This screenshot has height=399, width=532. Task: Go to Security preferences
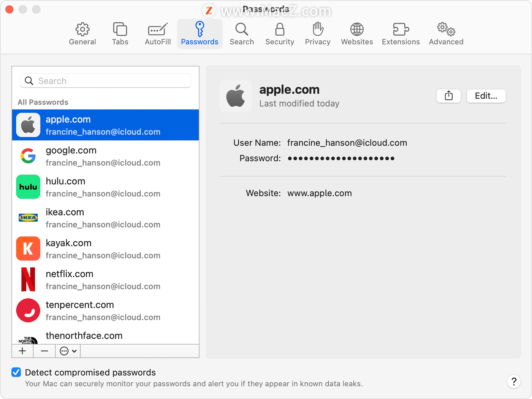point(280,34)
